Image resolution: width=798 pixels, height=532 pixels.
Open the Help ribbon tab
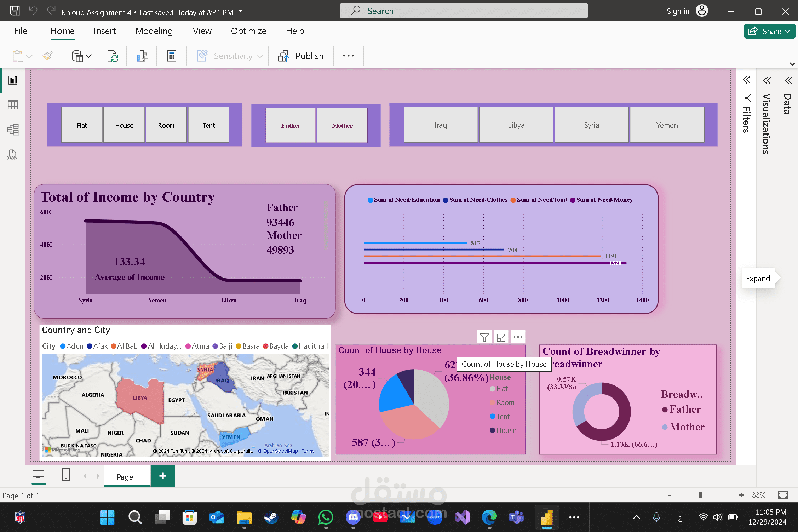coord(295,31)
